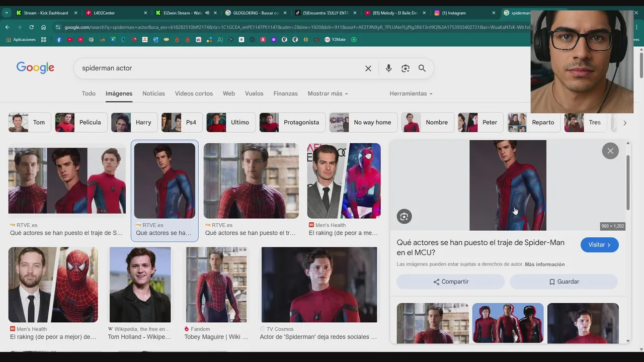Select the Protagonista filter chip
Viewport: 644px width, 362px height.
292,122
